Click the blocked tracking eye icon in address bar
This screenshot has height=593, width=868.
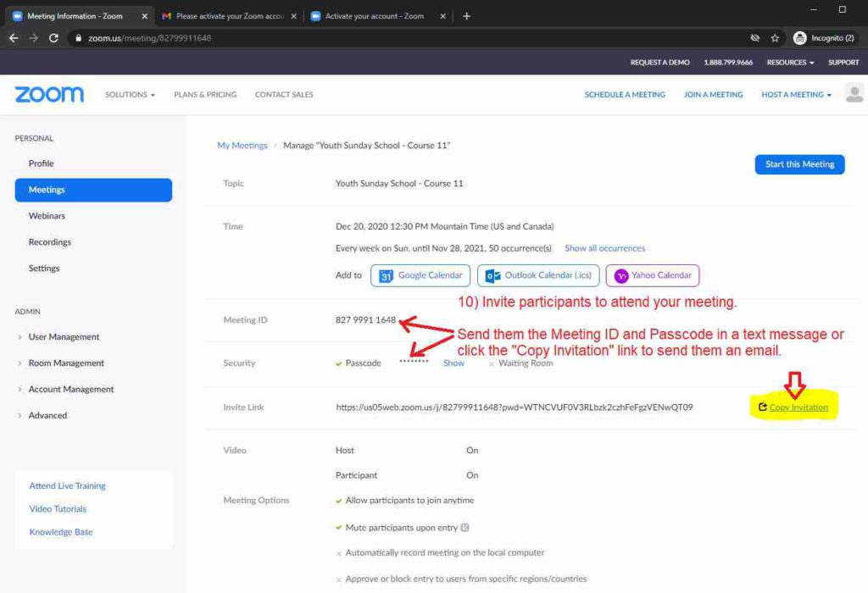click(754, 38)
